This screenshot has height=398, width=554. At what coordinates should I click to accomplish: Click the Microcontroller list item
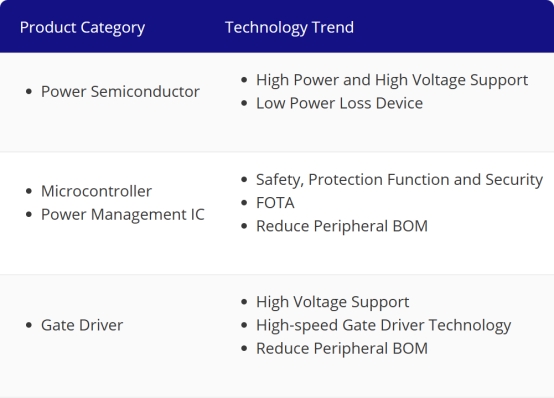pyautogui.click(x=96, y=191)
